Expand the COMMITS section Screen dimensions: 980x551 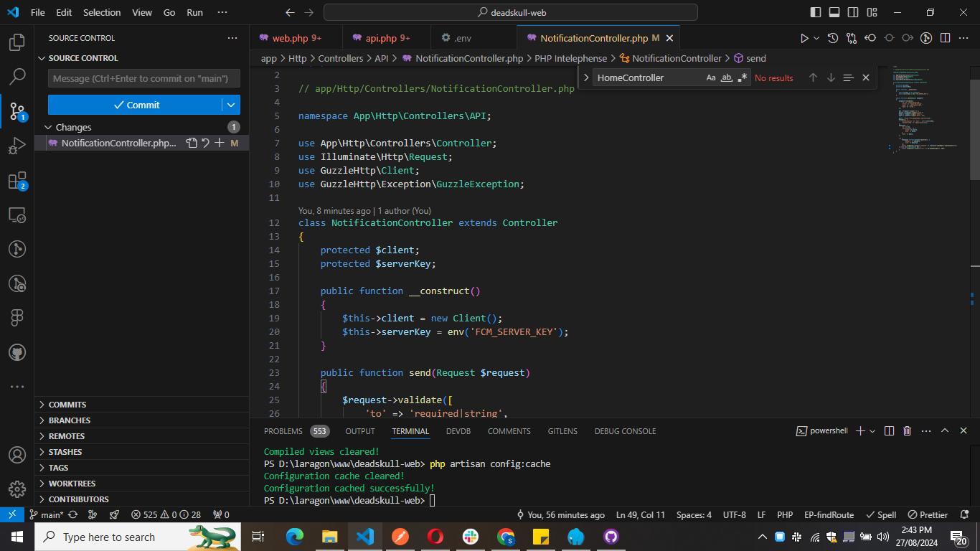pyautogui.click(x=67, y=405)
